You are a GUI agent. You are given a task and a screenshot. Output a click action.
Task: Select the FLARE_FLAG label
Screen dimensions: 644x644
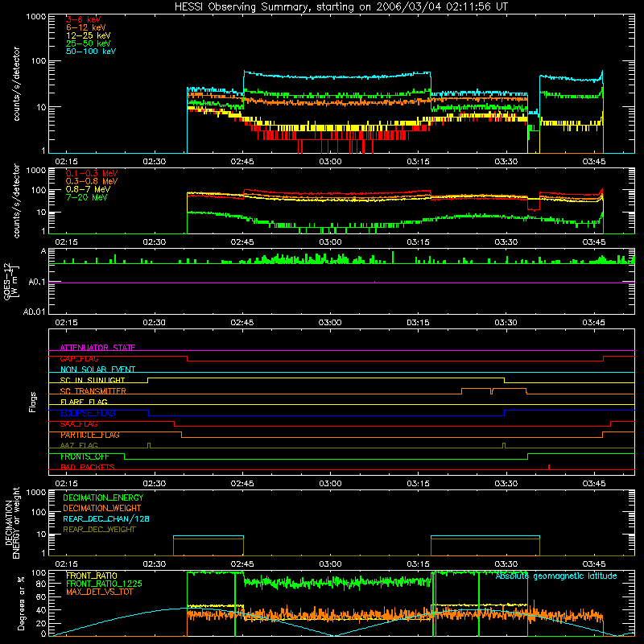[x=84, y=402]
